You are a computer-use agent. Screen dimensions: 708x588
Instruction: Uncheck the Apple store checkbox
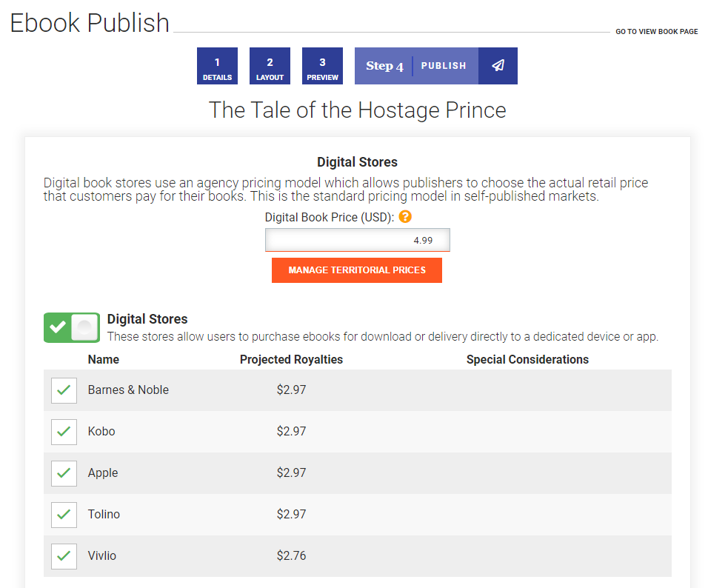64,473
